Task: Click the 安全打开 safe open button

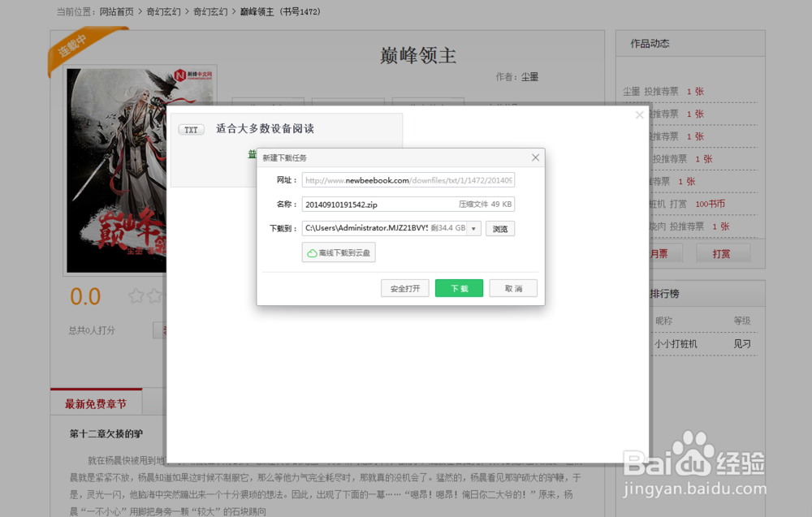Action: (405, 288)
